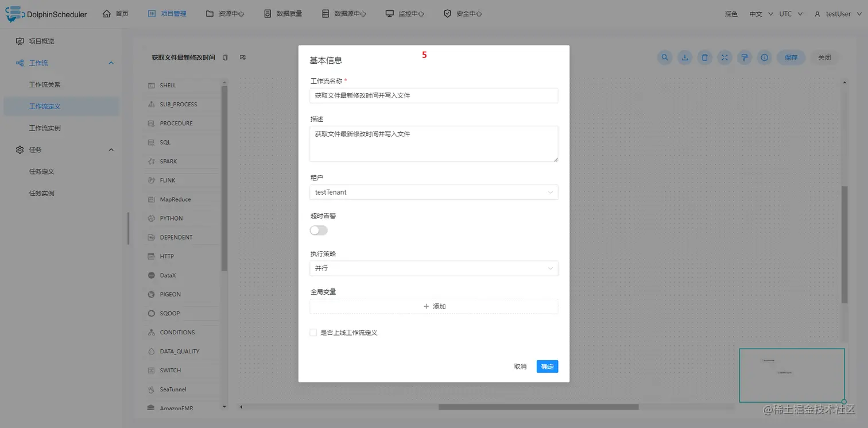Click the minimap thumbnail in the corner
Screen dimensions: 868x428
792,375
